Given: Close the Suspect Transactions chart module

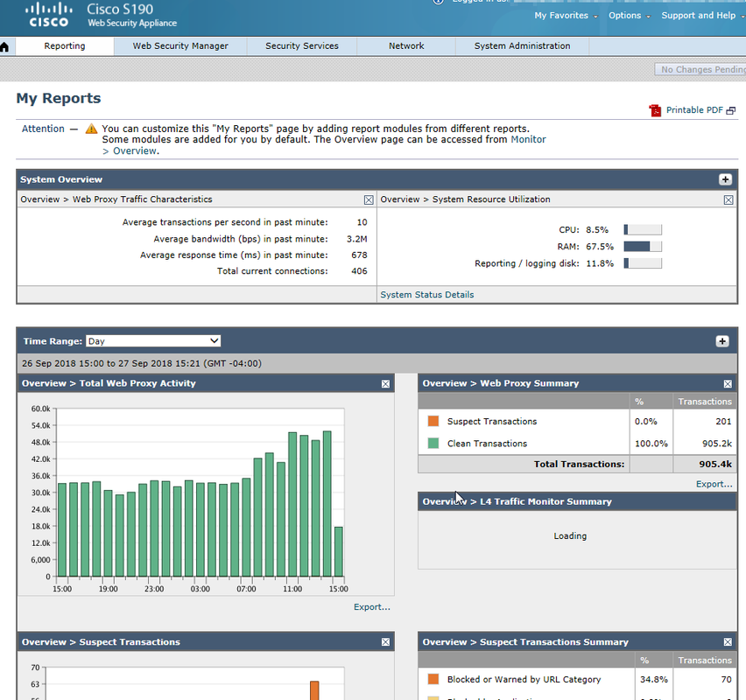Looking at the screenshot, I should (385, 642).
